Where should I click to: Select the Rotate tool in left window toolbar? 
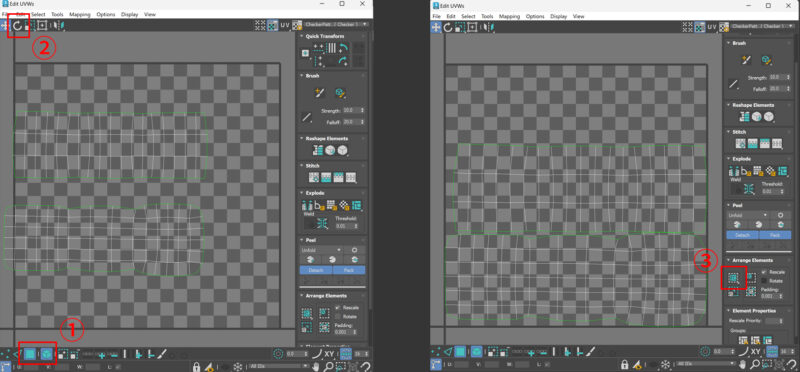[x=17, y=26]
